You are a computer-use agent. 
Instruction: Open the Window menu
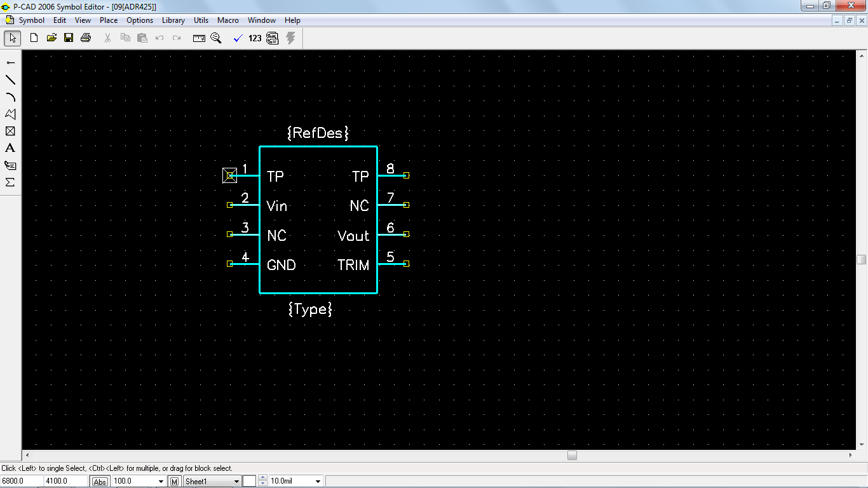(x=262, y=20)
